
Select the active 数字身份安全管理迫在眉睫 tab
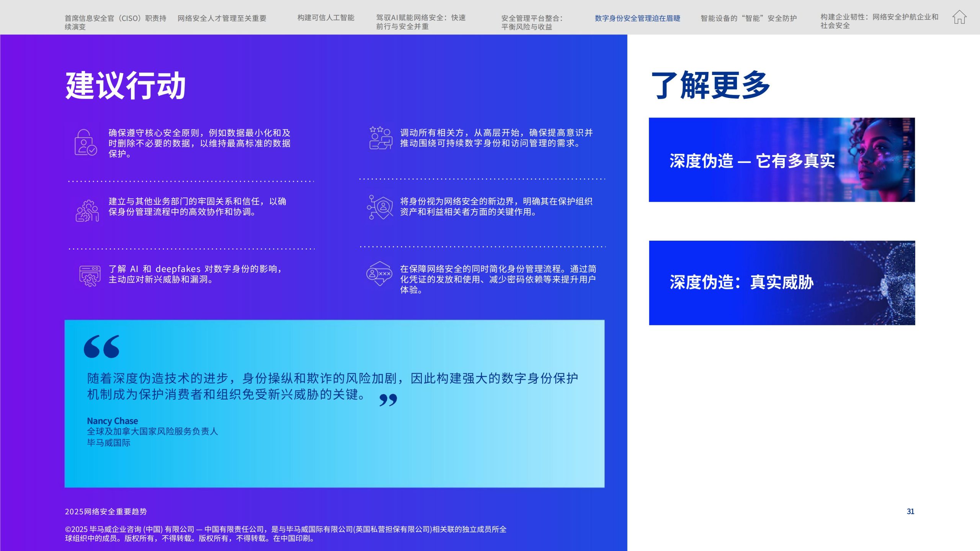click(637, 18)
